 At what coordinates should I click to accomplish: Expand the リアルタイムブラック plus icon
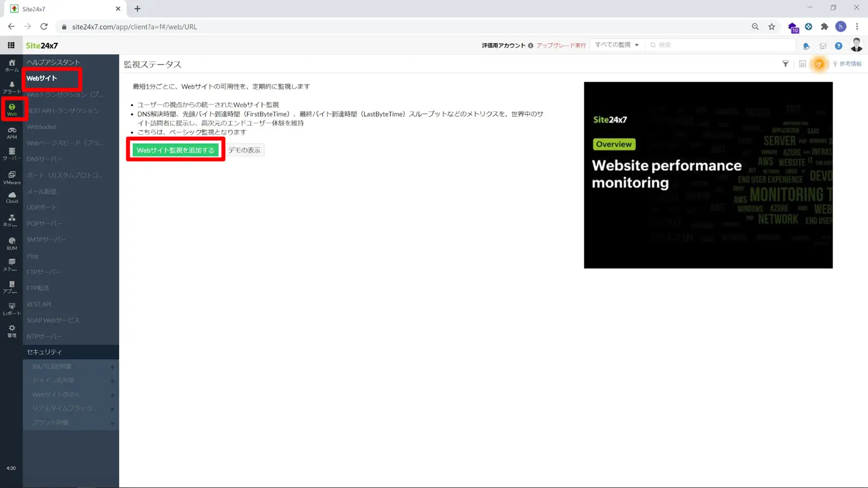pyautogui.click(x=112, y=409)
